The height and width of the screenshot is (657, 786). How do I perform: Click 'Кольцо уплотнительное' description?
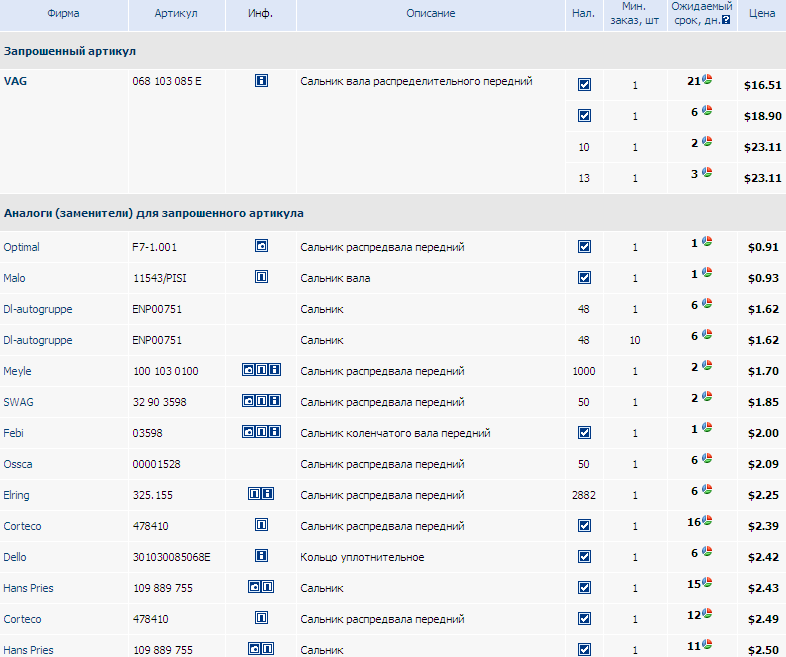click(362, 557)
